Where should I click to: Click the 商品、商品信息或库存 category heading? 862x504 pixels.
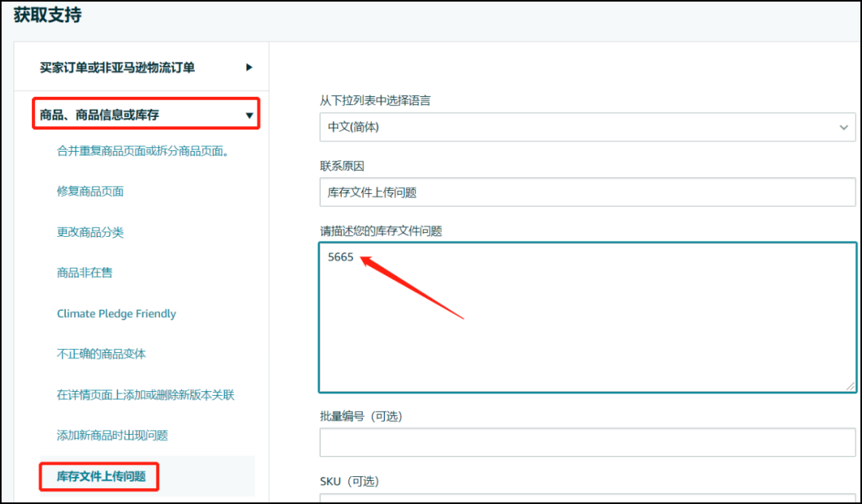(99, 115)
